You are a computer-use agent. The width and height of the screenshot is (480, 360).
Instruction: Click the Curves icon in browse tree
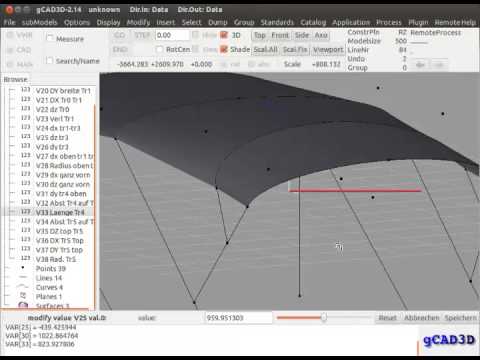[23, 287]
